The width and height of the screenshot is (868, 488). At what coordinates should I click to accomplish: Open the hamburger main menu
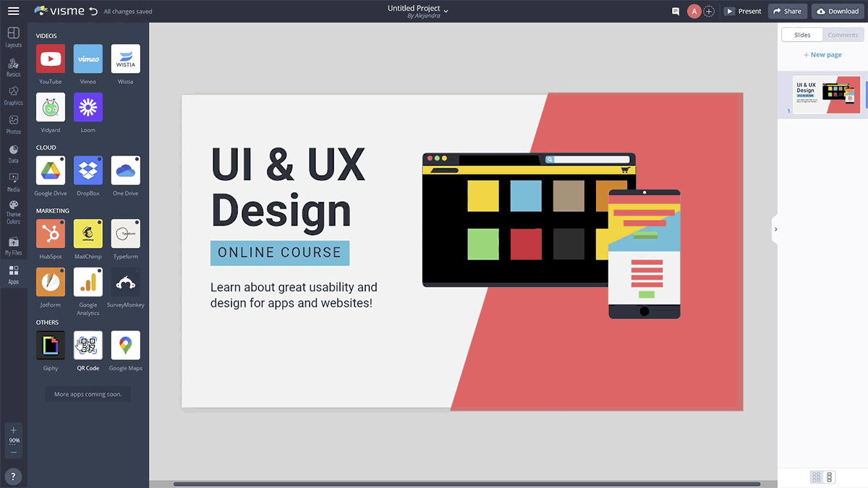point(13,12)
